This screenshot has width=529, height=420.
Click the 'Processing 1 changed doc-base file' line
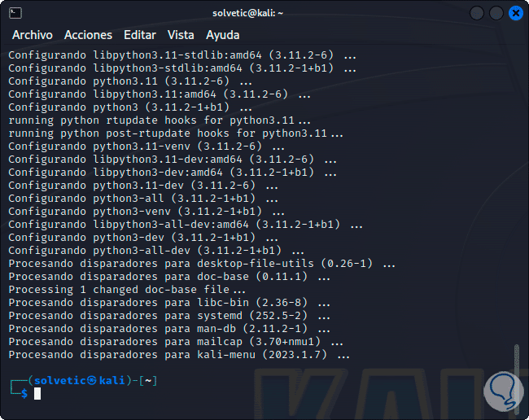[127, 290]
